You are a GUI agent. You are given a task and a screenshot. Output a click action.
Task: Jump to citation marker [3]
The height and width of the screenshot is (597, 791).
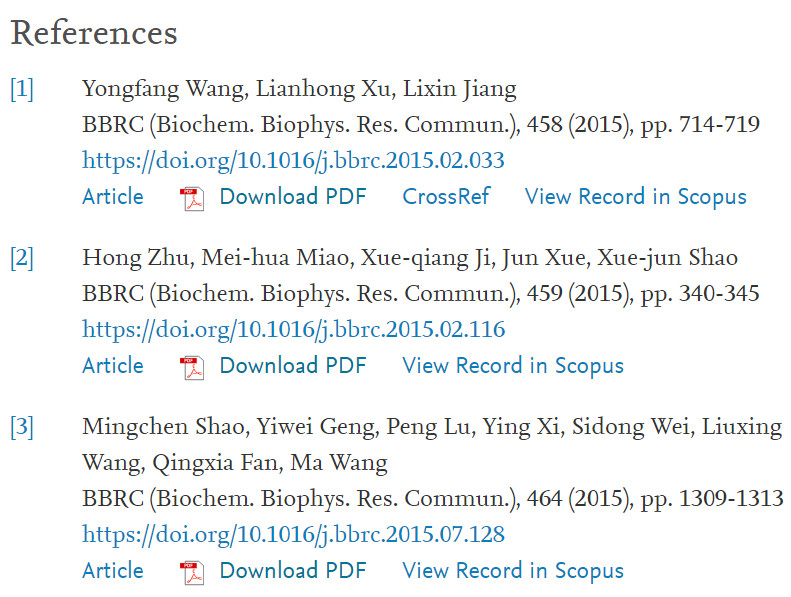coord(22,427)
